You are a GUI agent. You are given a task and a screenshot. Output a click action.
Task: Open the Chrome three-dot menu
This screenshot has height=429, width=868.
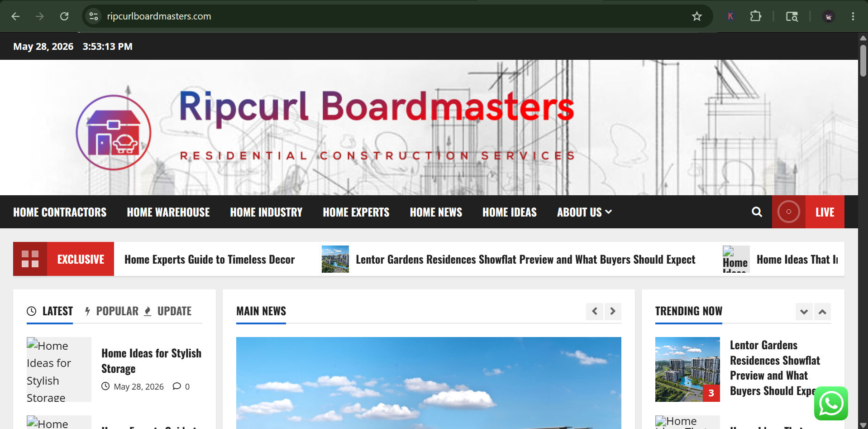click(853, 16)
